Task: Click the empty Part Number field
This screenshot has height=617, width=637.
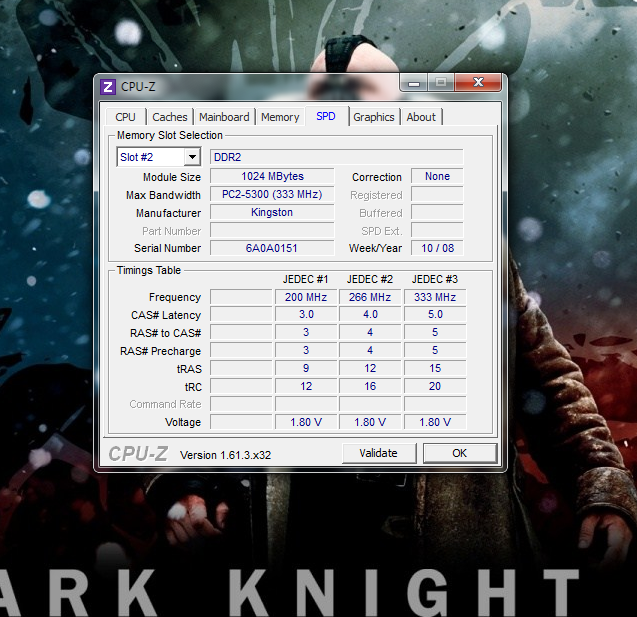Action: click(x=272, y=230)
